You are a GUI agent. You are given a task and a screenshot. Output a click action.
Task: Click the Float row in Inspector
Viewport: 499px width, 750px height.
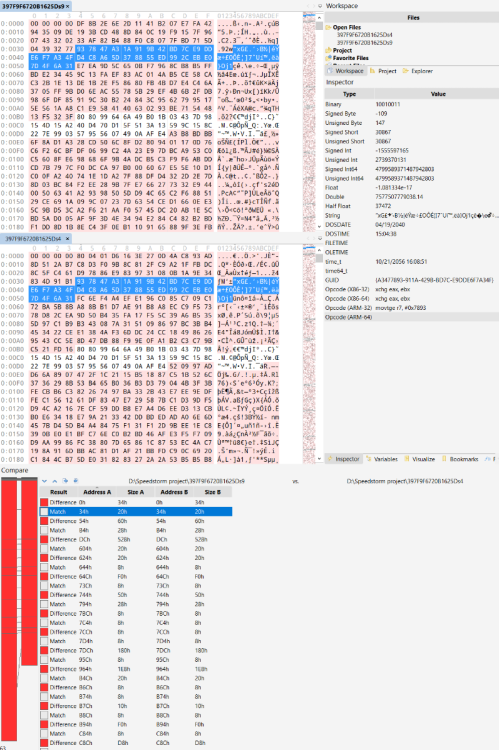412,188
